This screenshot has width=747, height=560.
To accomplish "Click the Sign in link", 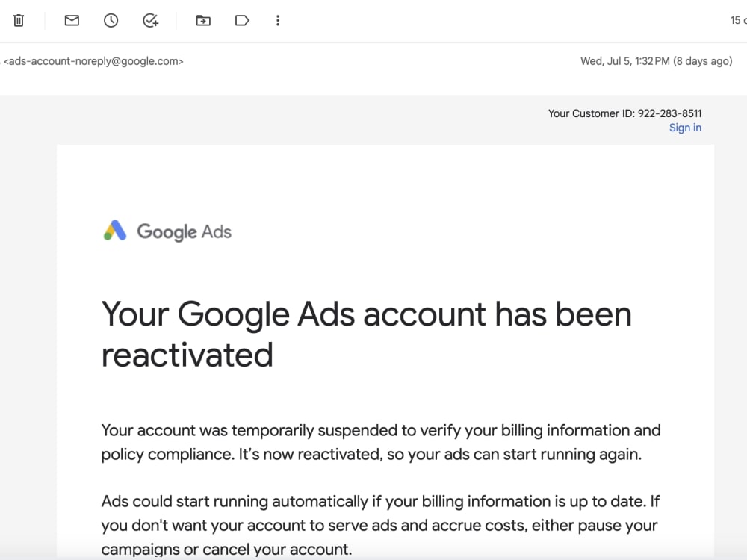I will coord(685,128).
